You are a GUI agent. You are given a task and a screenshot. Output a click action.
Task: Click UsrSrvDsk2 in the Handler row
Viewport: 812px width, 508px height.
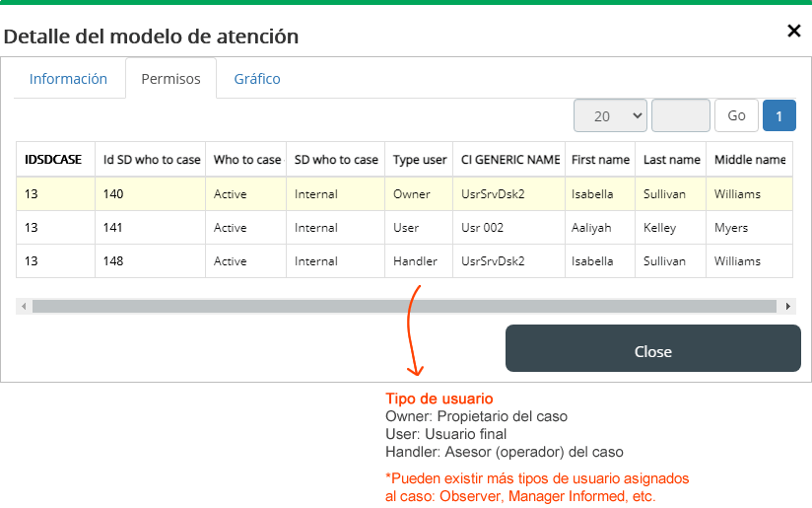coord(509,260)
